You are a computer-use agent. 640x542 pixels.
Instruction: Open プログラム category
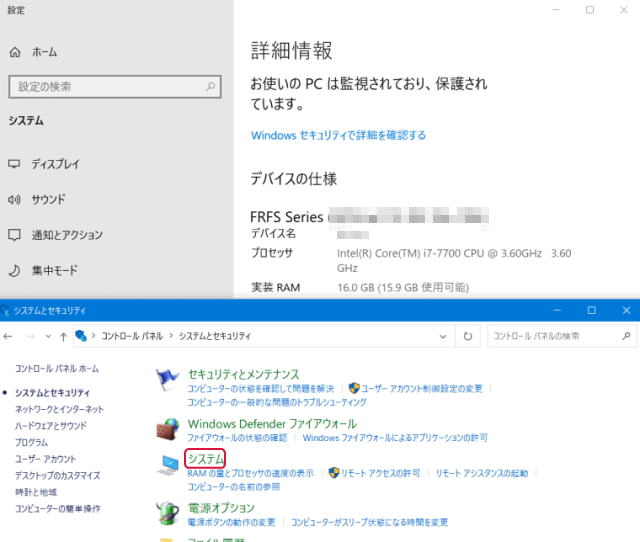31,442
